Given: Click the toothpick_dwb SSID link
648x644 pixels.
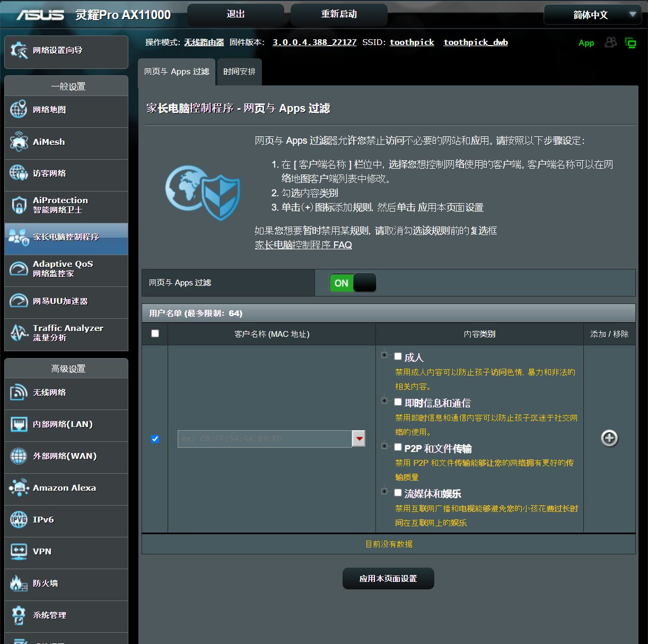Looking at the screenshot, I should click(x=476, y=42).
